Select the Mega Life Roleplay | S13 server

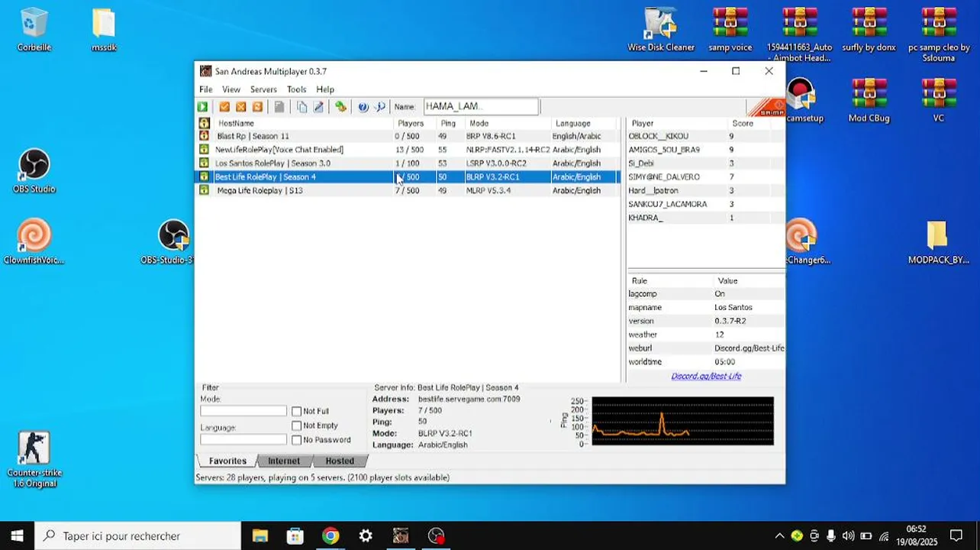click(408, 190)
